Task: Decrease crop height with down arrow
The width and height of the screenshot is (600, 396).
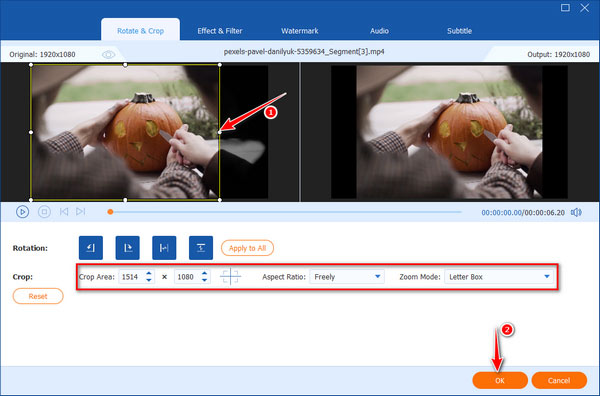Action: [x=204, y=280]
